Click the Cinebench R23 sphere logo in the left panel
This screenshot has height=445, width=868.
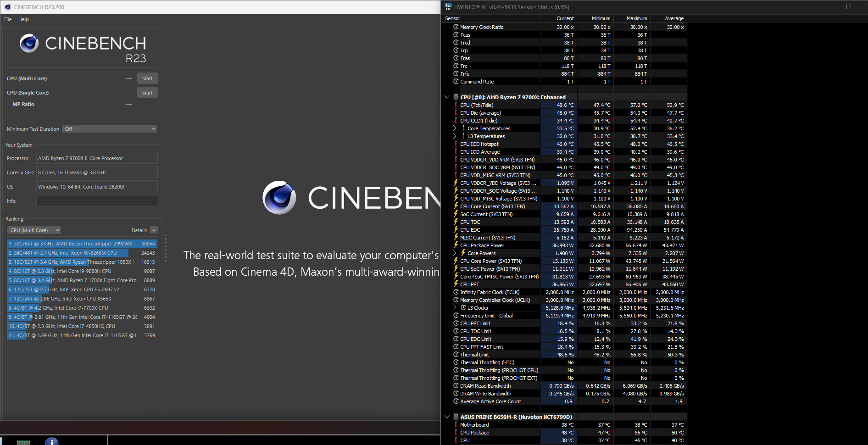coord(29,43)
